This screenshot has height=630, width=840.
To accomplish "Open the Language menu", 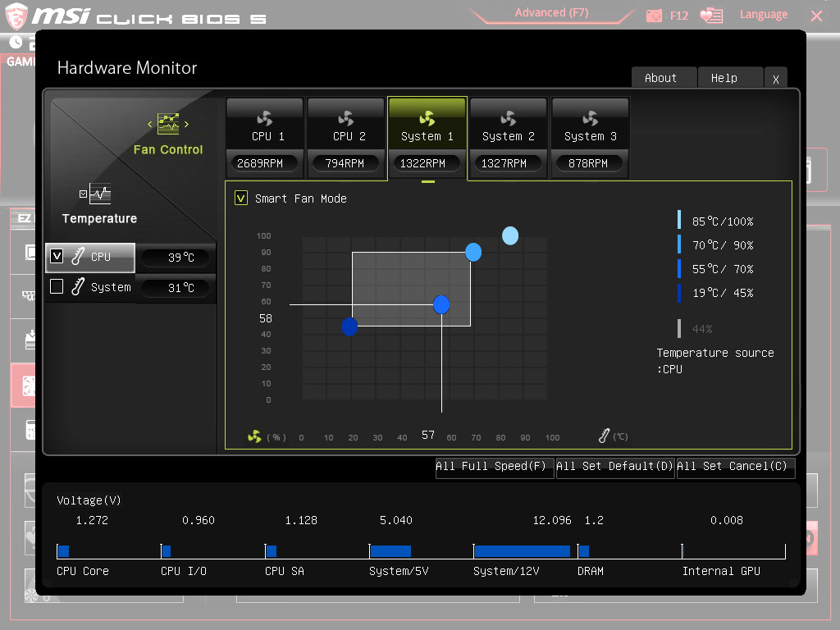I will click(764, 15).
